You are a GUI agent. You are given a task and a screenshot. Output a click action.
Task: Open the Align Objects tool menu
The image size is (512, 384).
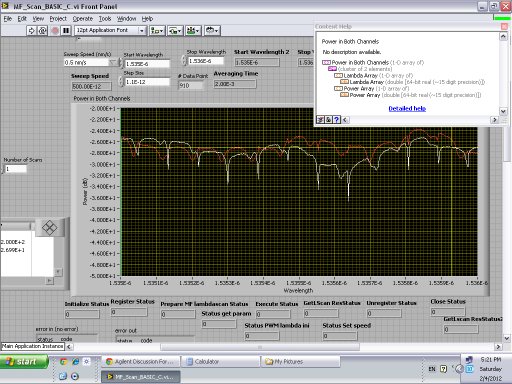pos(157,31)
